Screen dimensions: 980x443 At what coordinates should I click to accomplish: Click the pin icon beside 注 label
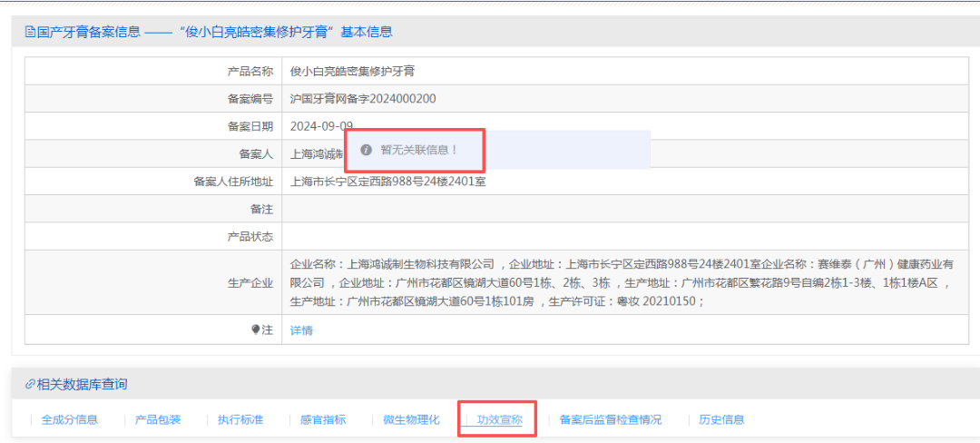point(256,330)
